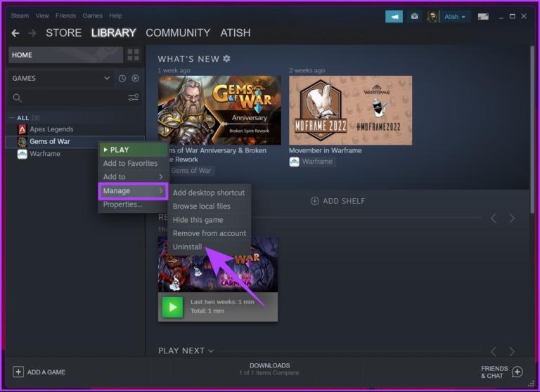Switch library to grid view icon
540x392 pixels.
pos(134,55)
